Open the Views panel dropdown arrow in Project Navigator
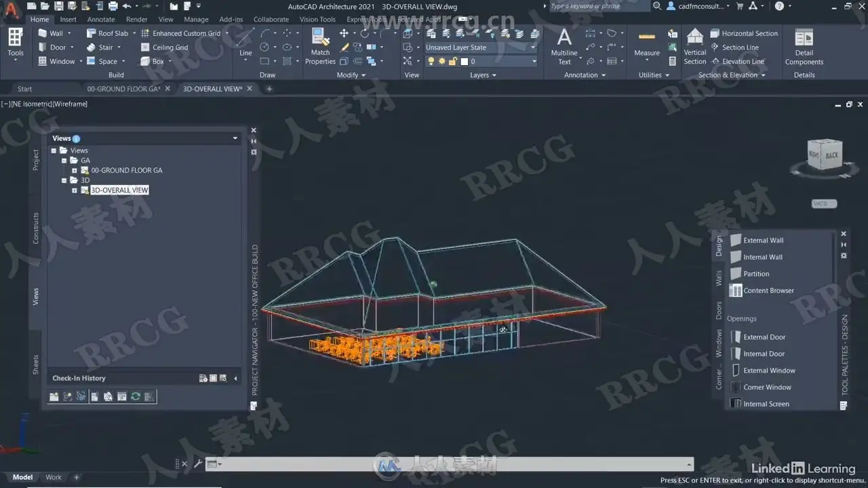 click(x=235, y=138)
